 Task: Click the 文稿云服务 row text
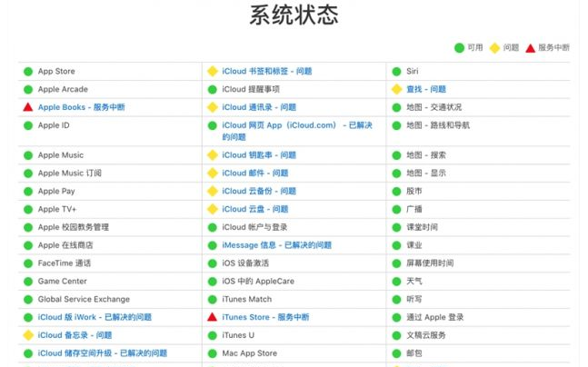(426, 335)
